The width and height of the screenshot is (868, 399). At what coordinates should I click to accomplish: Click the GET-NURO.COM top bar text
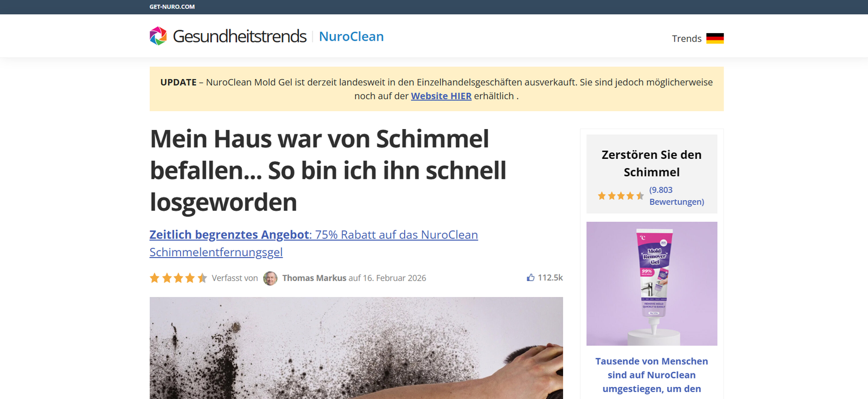(x=172, y=7)
